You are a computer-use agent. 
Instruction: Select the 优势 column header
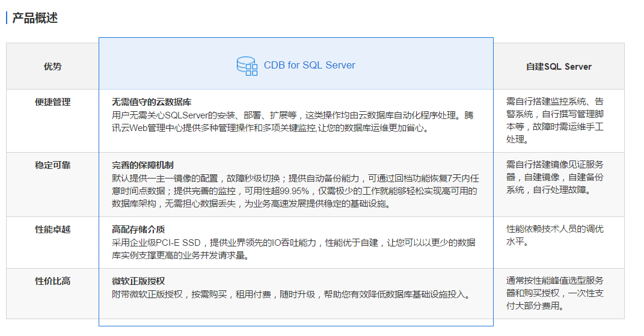click(52, 67)
